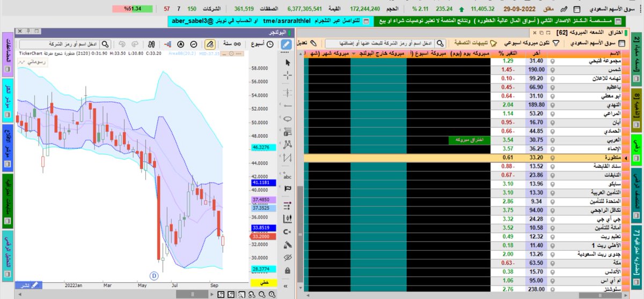Screen dimensions: 644x299
Task: Choose the text 'abc' annotation tool
Action: point(287,176)
